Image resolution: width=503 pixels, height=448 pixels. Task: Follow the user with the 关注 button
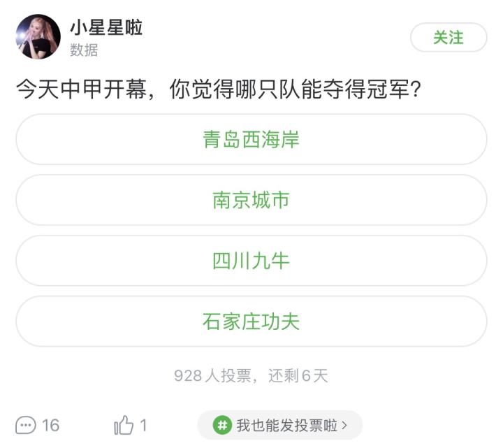(x=448, y=37)
